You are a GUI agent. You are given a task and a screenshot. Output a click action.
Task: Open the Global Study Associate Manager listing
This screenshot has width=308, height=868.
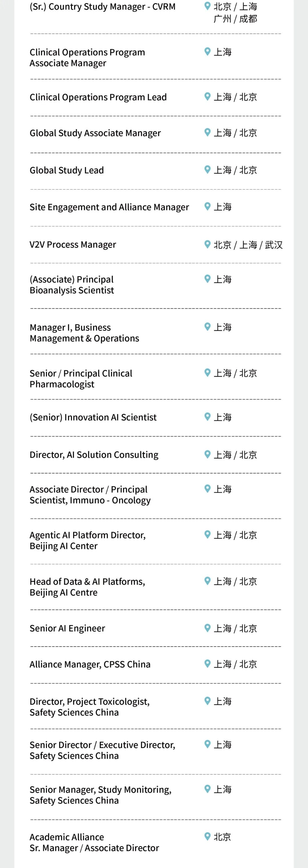pos(95,133)
